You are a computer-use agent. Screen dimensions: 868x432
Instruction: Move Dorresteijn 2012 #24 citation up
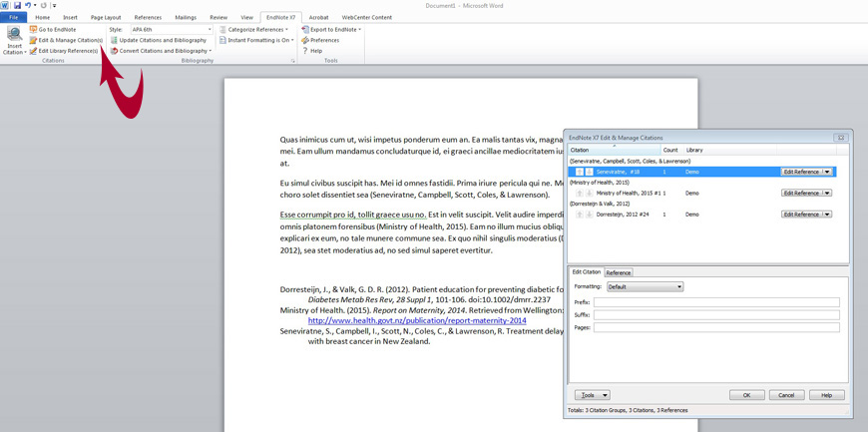click(x=580, y=214)
